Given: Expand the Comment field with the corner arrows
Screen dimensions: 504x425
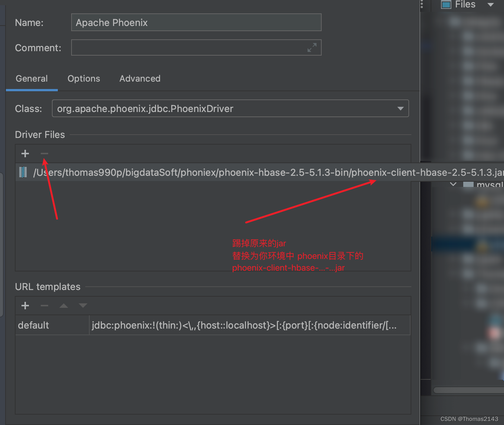Looking at the screenshot, I should point(312,47).
